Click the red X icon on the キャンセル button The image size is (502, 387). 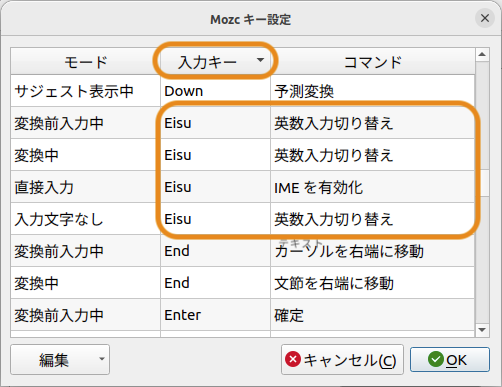(x=293, y=359)
